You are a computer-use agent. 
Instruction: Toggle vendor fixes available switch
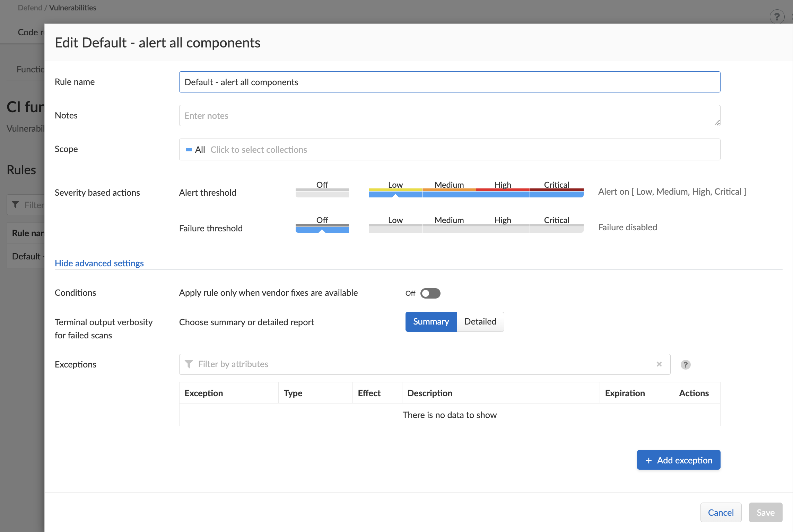430,293
